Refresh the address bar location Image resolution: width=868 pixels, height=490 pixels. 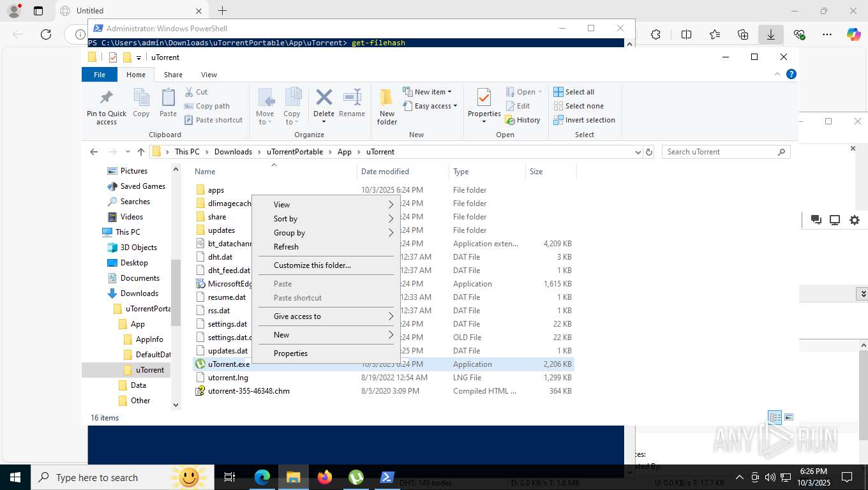649,152
